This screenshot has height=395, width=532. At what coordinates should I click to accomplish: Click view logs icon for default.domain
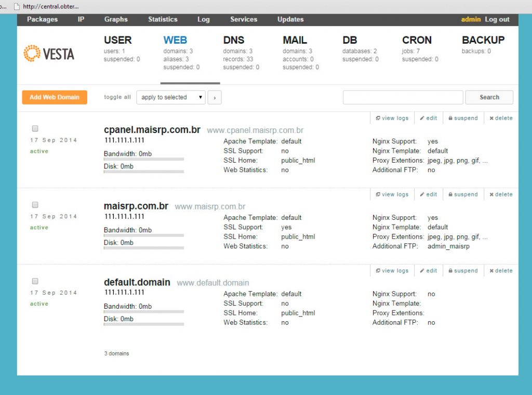[x=378, y=271]
